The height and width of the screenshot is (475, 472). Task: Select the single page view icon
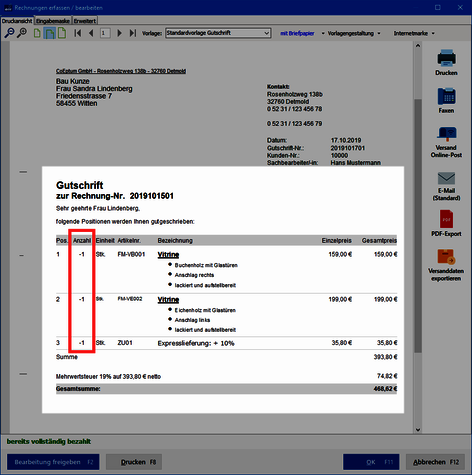(x=37, y=33)
